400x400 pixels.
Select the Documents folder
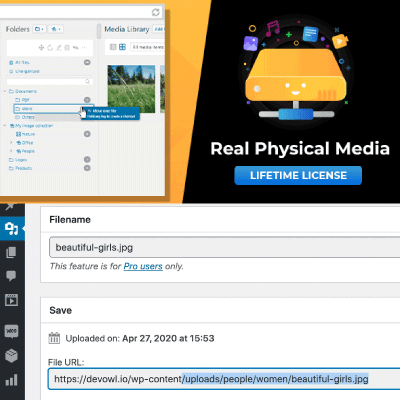click(x=26, y=91)
